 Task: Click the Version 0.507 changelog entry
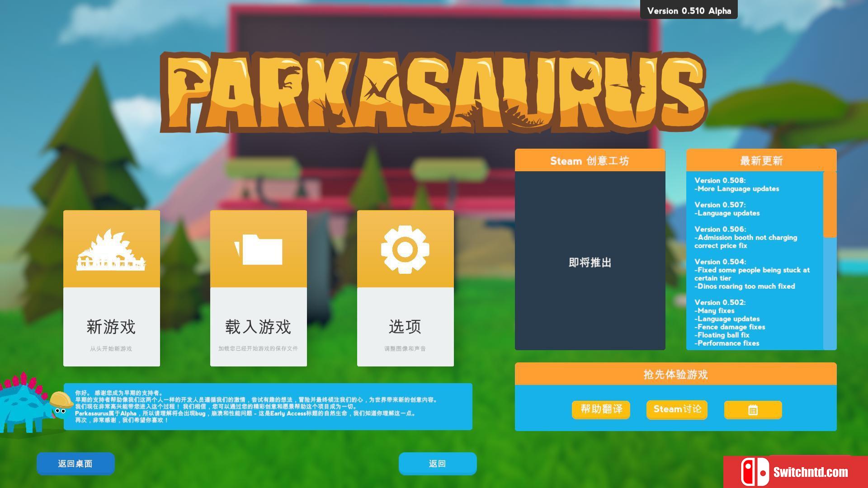coord(727,209)
